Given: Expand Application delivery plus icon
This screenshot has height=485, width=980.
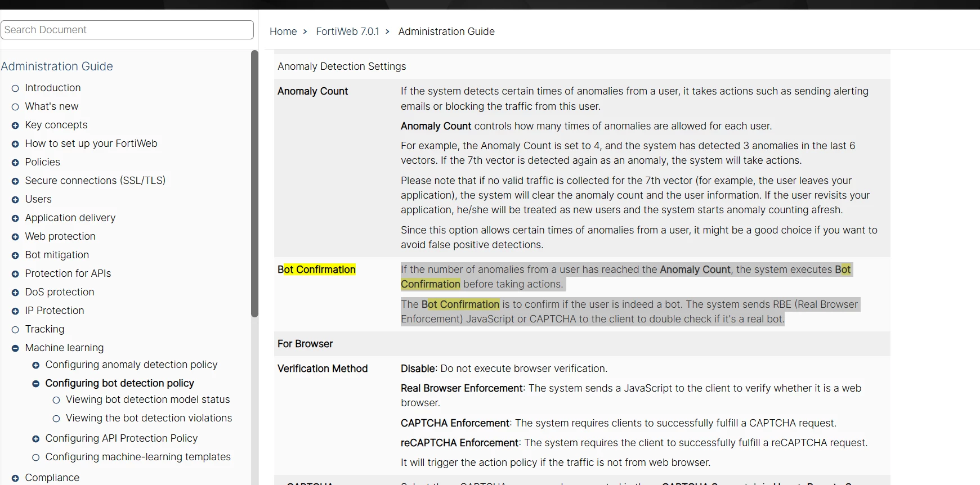Looking at the screenshot, I should [15, 218].
